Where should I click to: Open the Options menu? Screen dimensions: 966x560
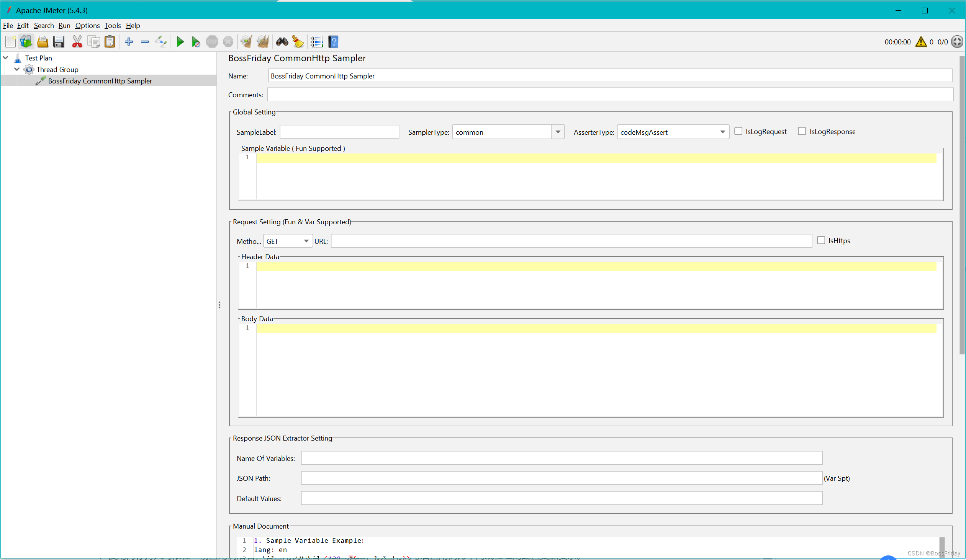[87, 26]
